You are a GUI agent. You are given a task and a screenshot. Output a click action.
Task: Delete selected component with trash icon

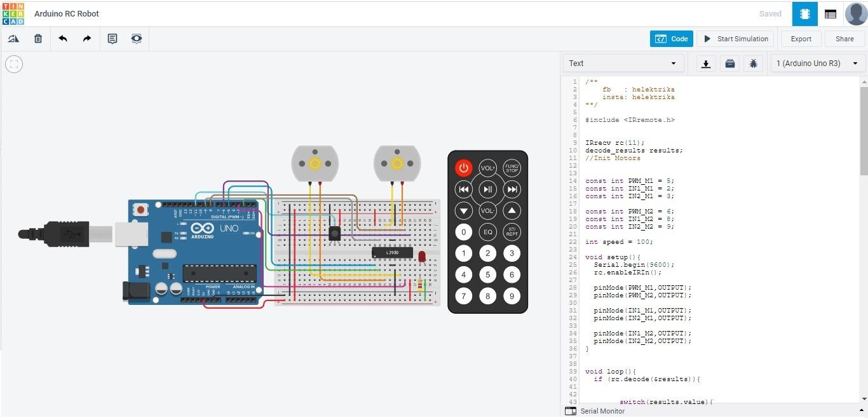pyautogui.click(x=38, y=39)
